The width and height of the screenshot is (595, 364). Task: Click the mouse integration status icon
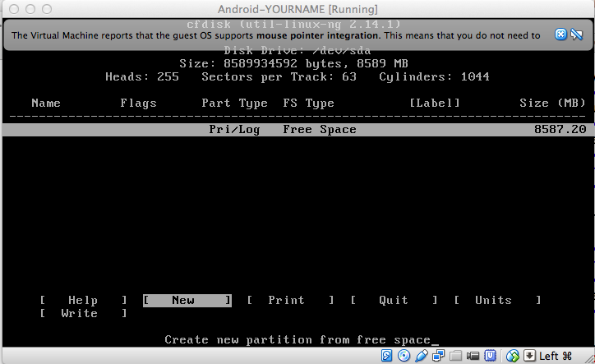(x=512, y=356)
